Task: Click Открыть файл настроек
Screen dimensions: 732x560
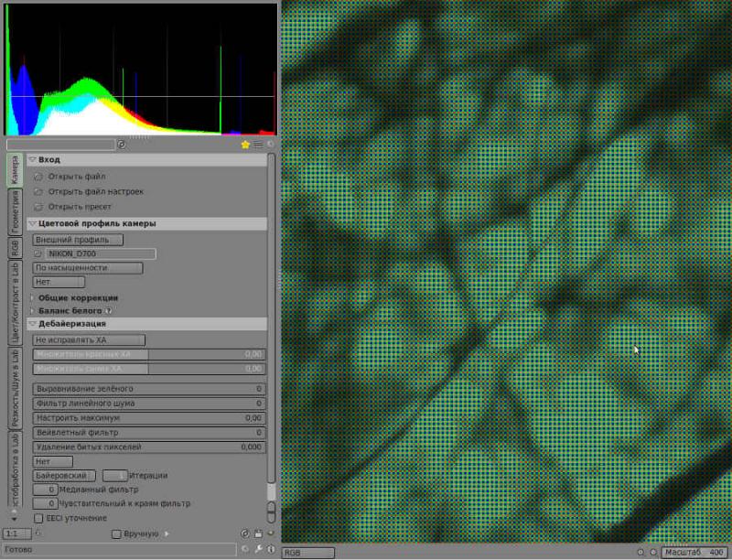Action: (96, 192)
